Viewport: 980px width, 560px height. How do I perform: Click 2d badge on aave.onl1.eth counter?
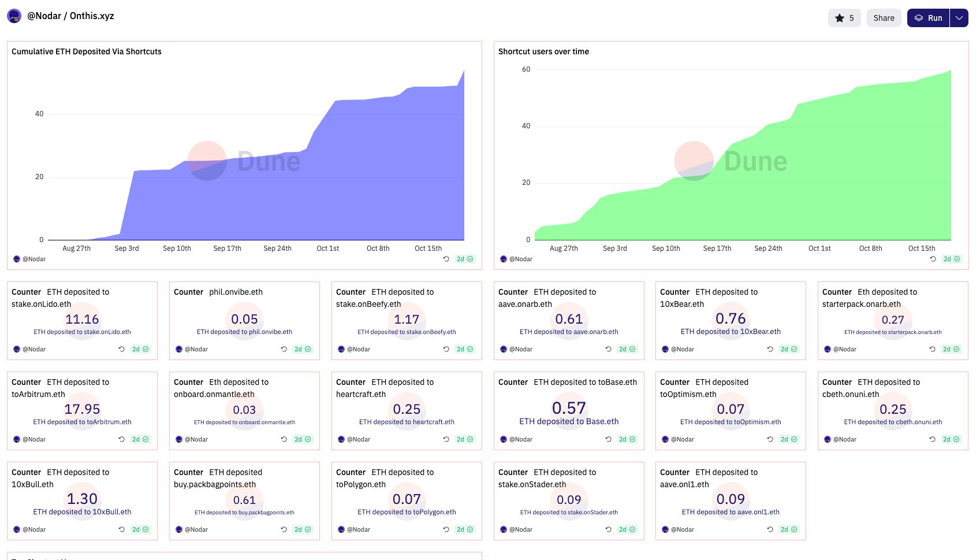789,529
